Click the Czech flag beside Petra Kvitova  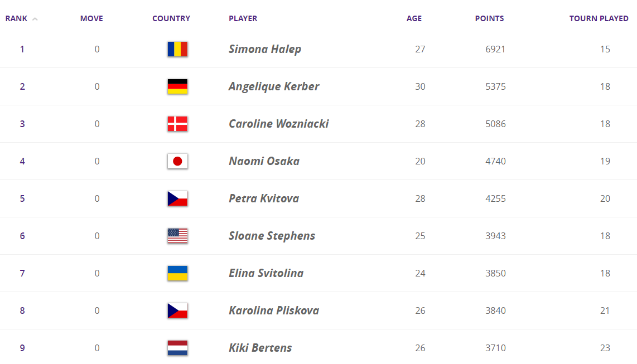point(177,198)
